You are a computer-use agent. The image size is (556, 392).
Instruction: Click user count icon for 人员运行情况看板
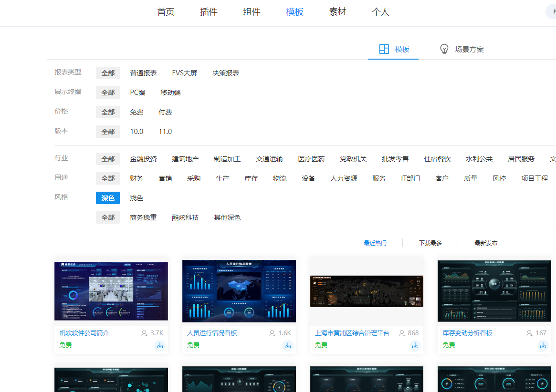272,333
